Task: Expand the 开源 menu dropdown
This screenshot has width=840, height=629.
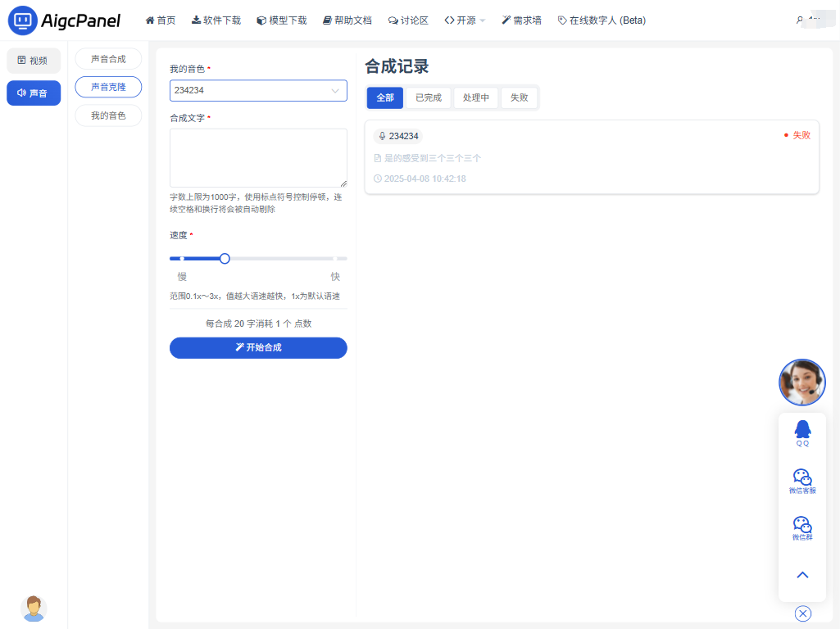Action: (x=465, y=20)
